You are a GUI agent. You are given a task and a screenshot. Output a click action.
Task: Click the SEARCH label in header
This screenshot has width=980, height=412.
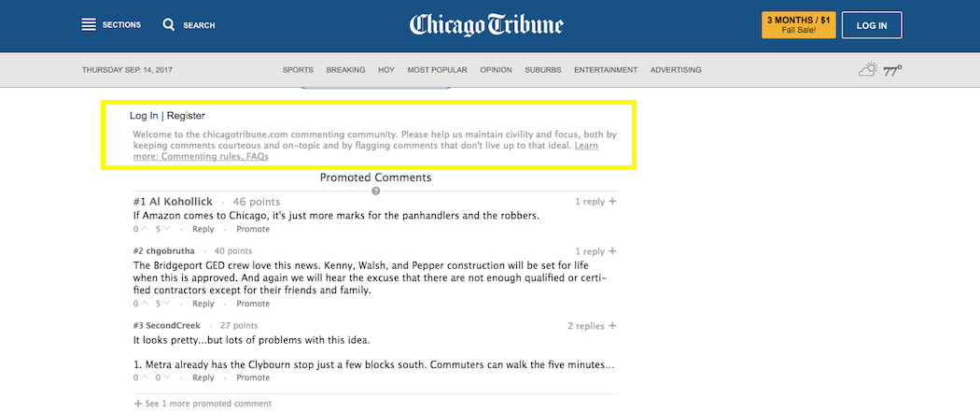[199, 25]
